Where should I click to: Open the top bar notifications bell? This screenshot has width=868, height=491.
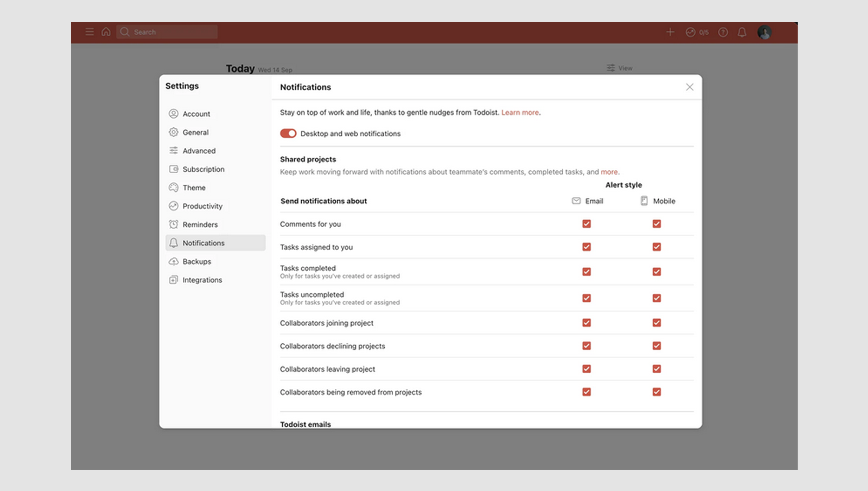tap(742, 32)
